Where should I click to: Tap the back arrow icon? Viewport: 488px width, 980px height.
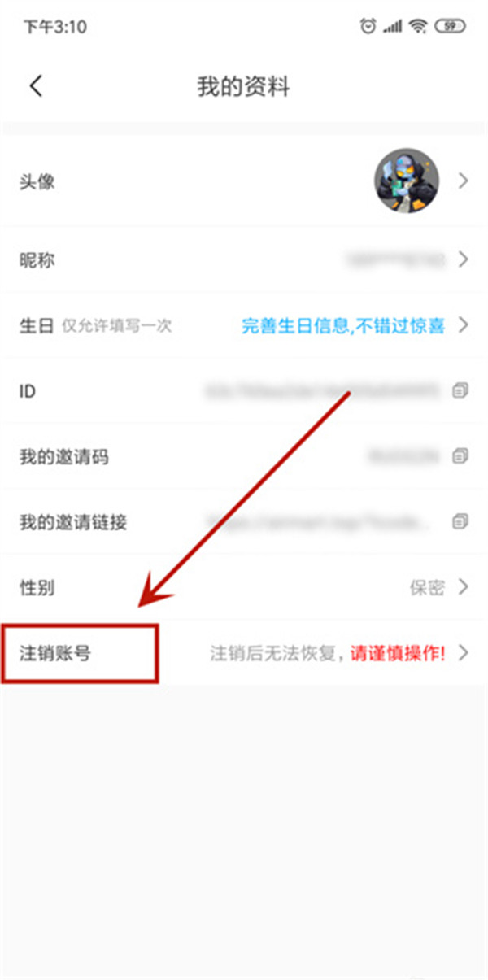(35, 86)
